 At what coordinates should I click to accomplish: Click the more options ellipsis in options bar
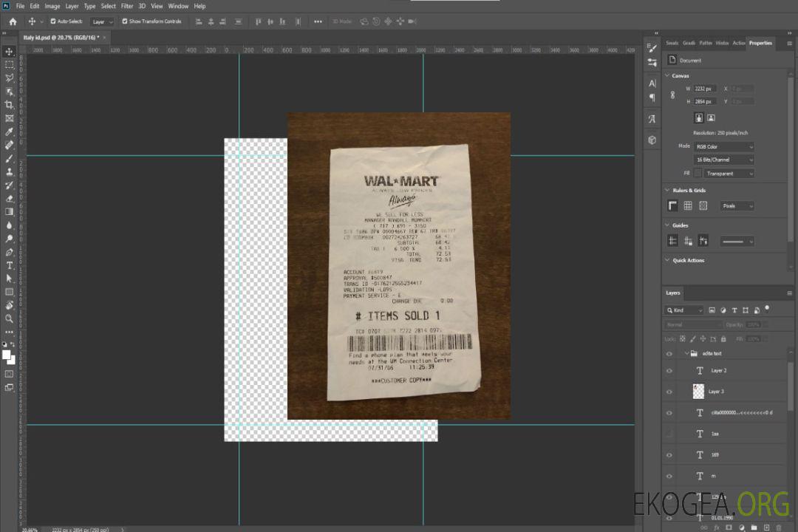(318, 21)
